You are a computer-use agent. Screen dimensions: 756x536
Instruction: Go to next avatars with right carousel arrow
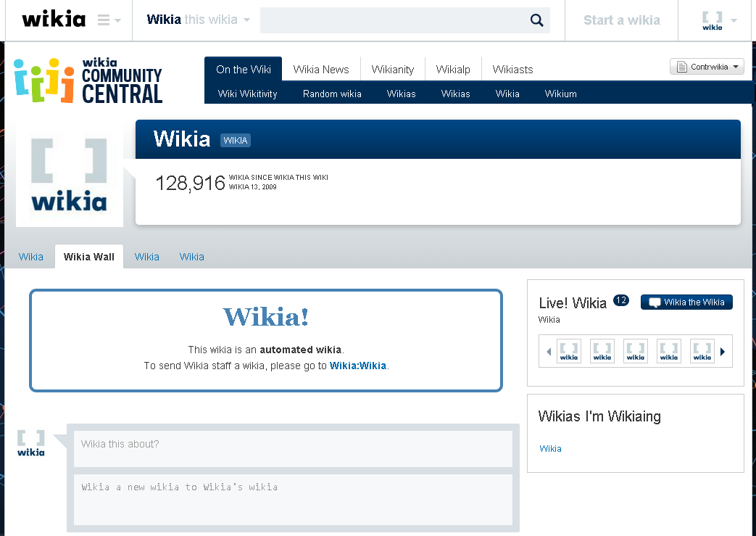click(x=722, y=351)
